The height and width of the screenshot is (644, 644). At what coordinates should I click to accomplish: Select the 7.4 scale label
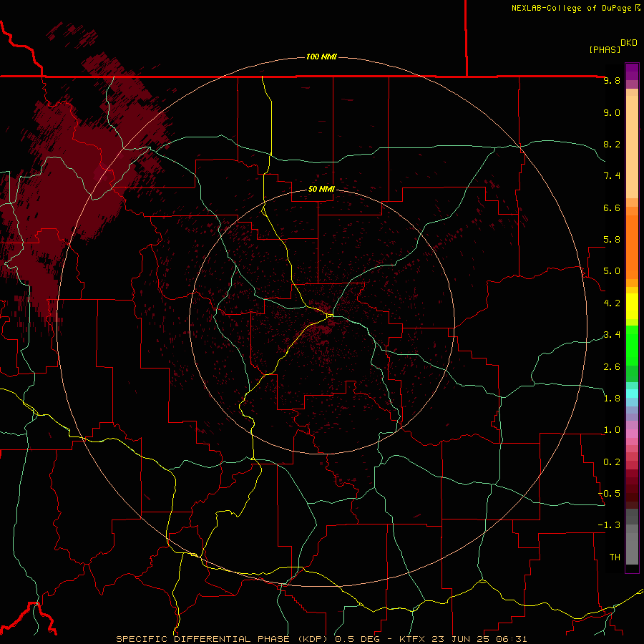(612, 176)
